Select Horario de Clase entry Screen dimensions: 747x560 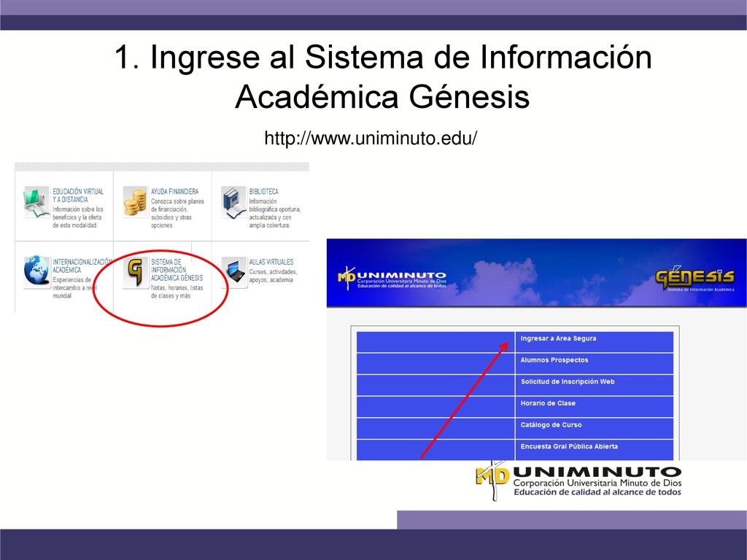[x=548, y=403]
